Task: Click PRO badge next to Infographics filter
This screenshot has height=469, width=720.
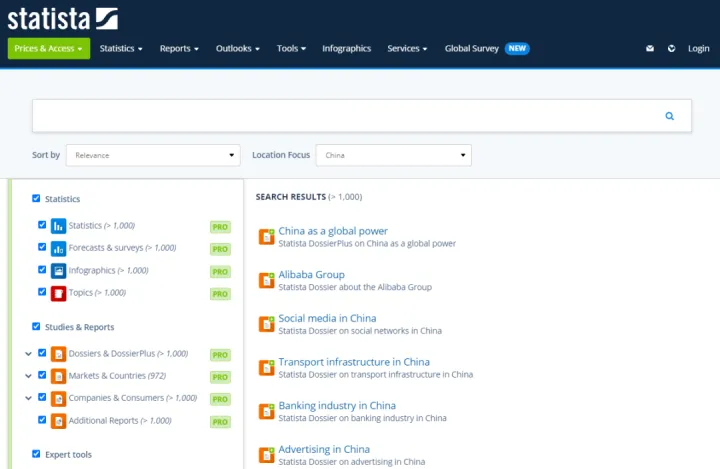Action: pyautogui.click(x=220, y=271)
